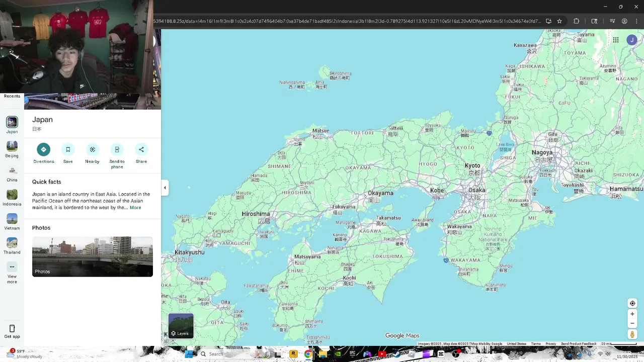The image size is (644, 362).
Task: Toggle map scale units at 20 mi bar
Action: coord(619,344)
